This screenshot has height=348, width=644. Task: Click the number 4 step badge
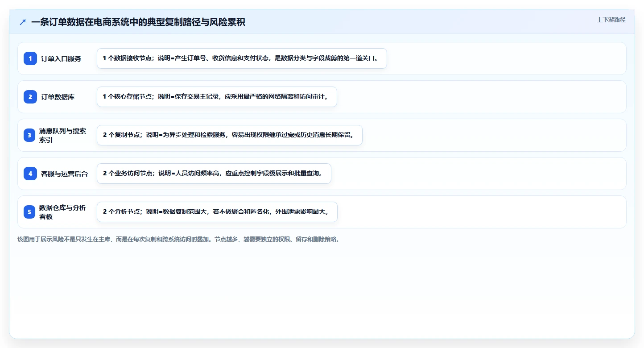(x=30, y=174)
